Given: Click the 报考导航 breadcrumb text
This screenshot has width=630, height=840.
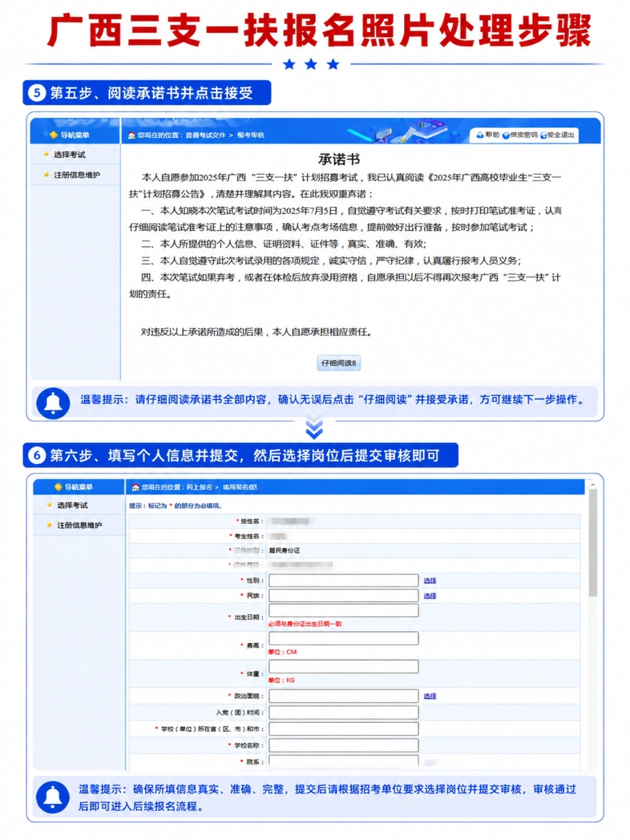Looking at the screenshot, I should 251,135.
